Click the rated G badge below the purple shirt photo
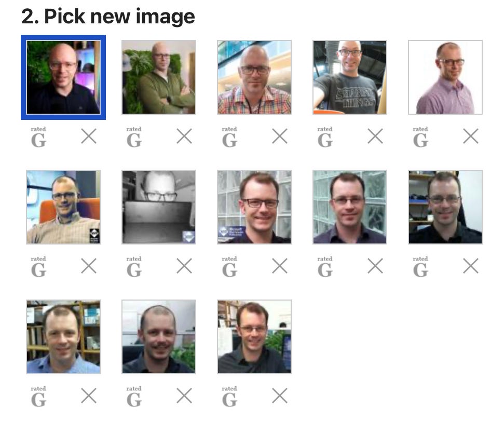Screen dimensions: 504x421 420,137
